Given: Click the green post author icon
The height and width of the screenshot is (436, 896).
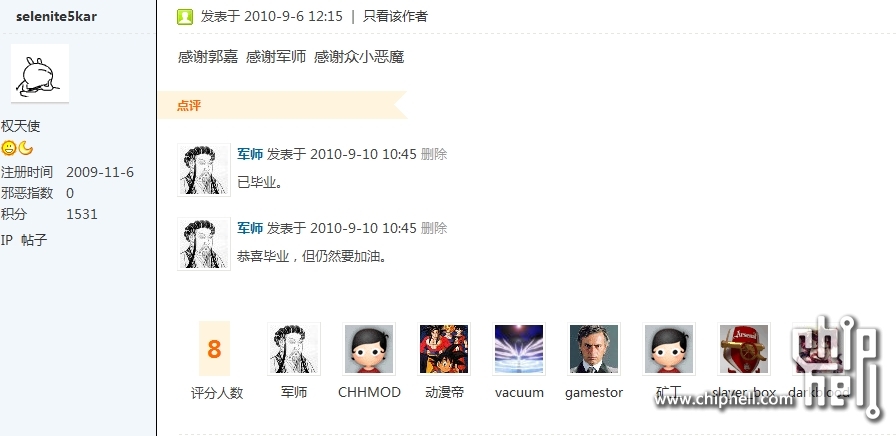Looking at the screenshot, I should tap(185, 17).
